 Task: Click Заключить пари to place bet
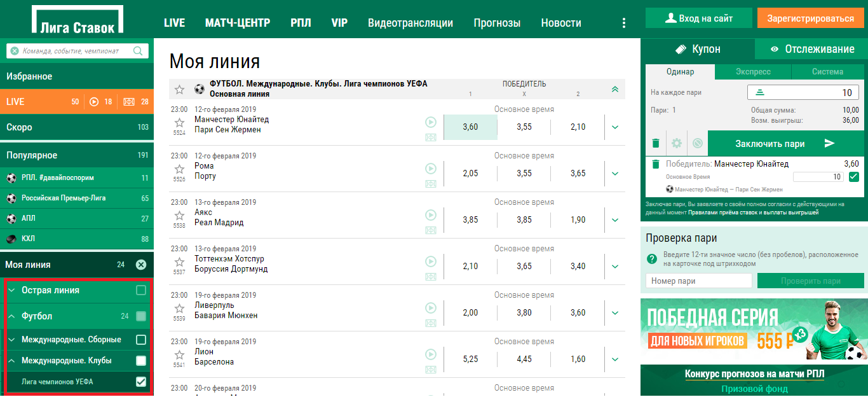pyautogui.click(x=785, y=144)
